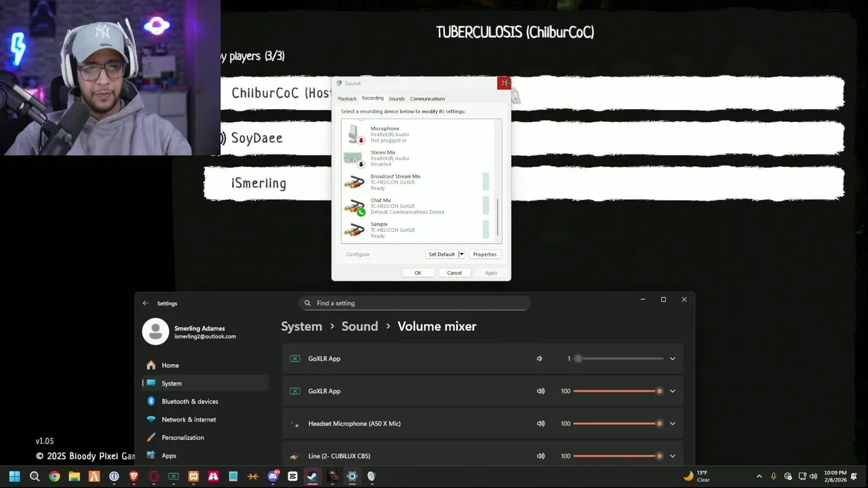
Task: Adjust second GoXLR App volume slider
Action: (618, 391)
